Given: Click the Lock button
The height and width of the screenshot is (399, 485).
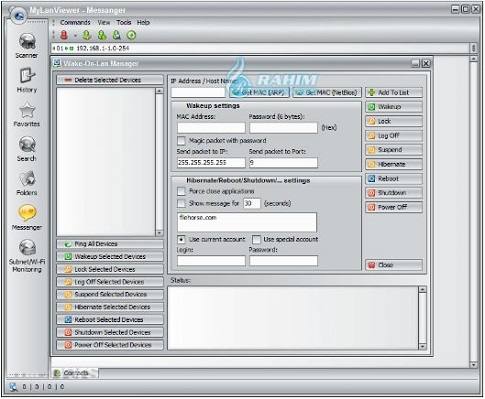Looking at the screenshot, I should [394, 121].
